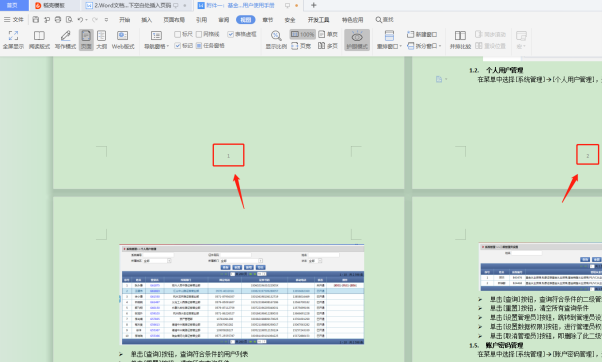Switch to Web layout (Web版式) view
Viewport: 602px width, 362px height.
[123, 40]
